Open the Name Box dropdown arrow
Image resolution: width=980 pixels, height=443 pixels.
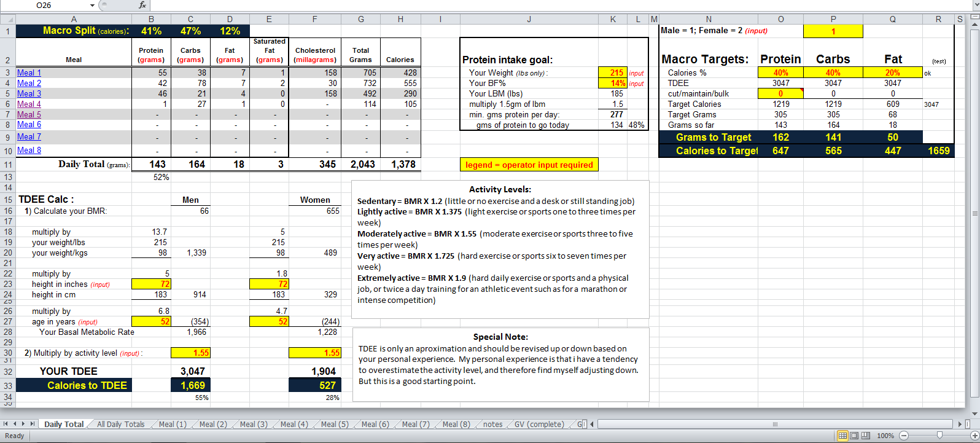pyautogui.click(x=93, y=6)
